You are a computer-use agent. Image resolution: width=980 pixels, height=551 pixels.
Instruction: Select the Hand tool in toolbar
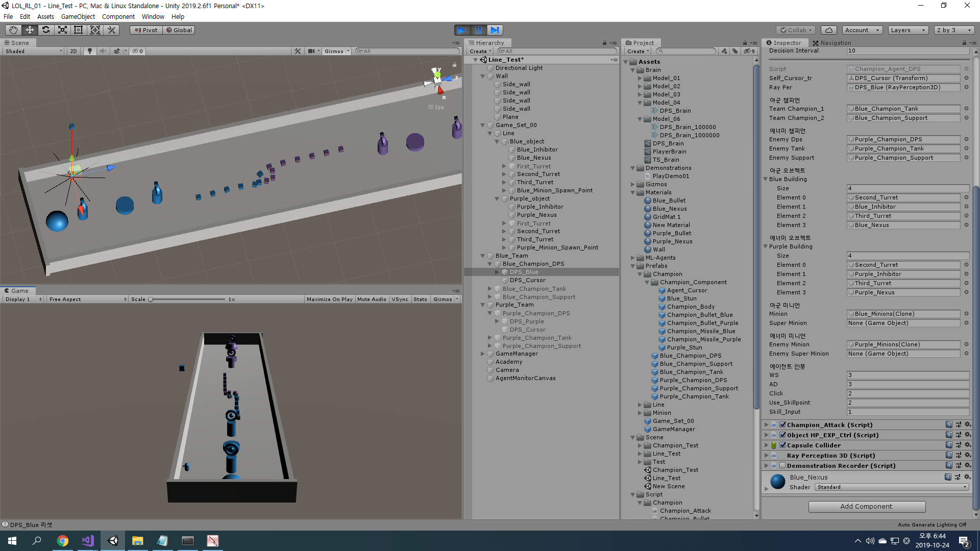[13, 30]
